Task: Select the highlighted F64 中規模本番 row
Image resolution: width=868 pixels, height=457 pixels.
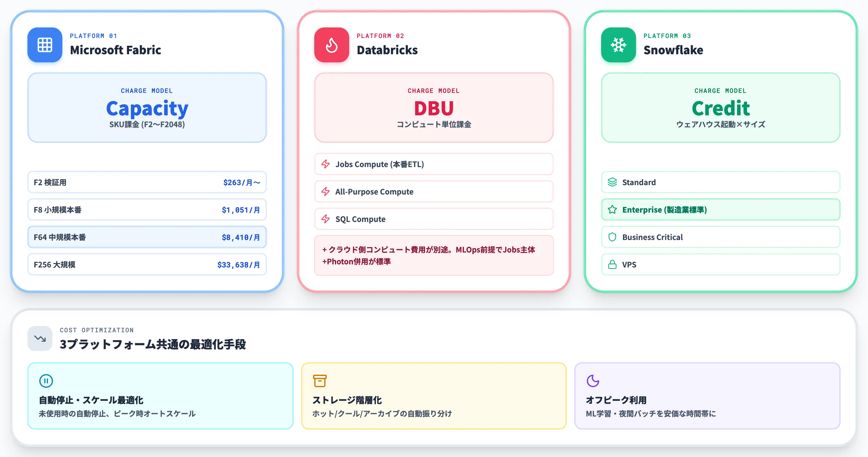Action: 147,237
